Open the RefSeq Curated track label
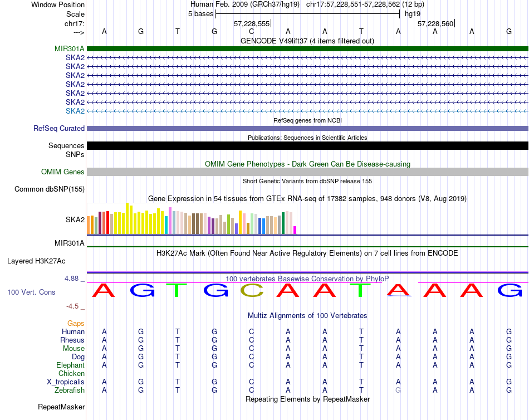 (x=58, y=128)
